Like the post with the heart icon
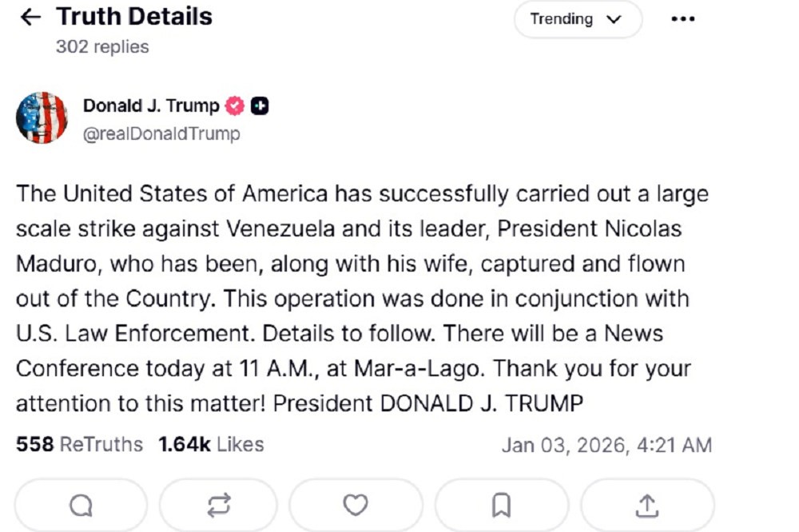This screenshot has height=532, width=799. [x=355, y=505]
